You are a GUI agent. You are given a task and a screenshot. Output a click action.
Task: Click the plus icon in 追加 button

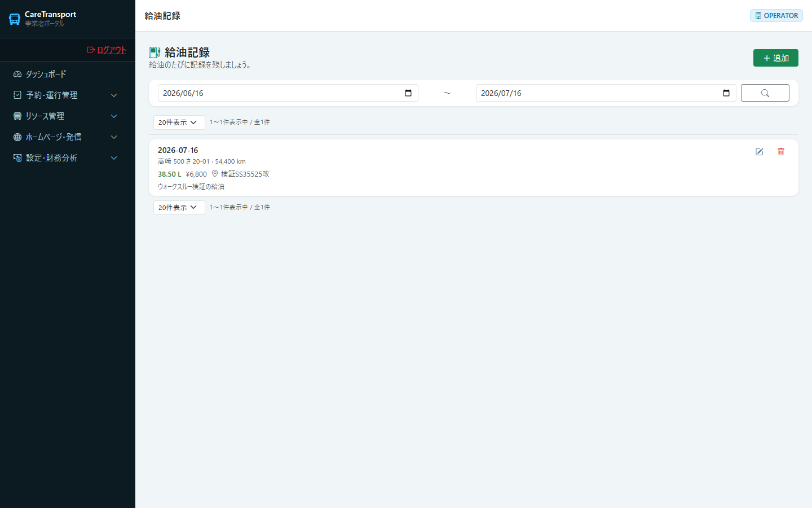coord(767,58)
